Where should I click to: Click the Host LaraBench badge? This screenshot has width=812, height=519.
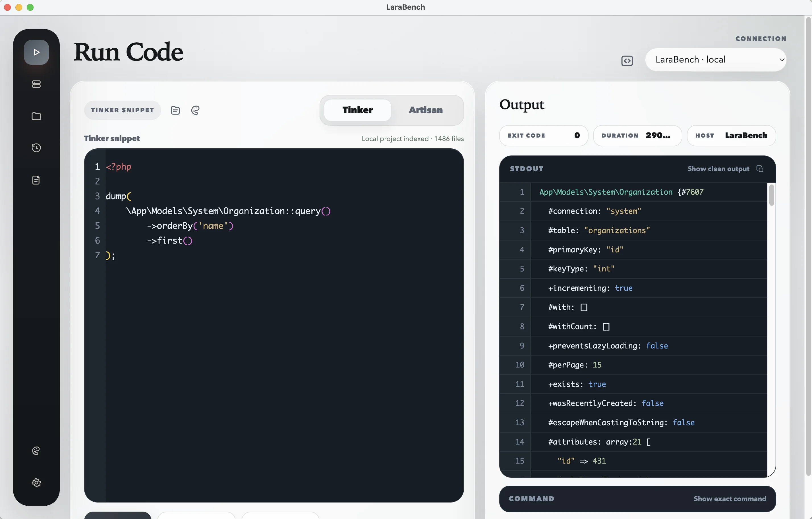click(731, 136)
